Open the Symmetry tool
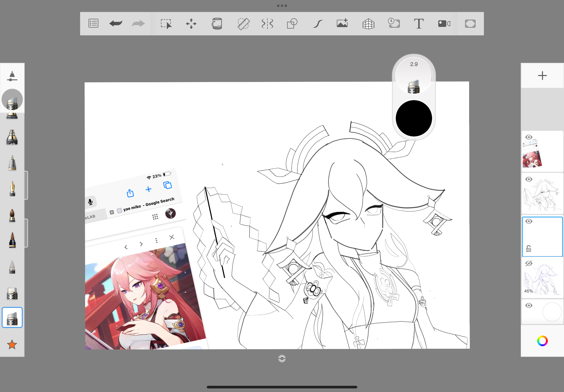The image size is (564, 392). click(x=267, y=24)
